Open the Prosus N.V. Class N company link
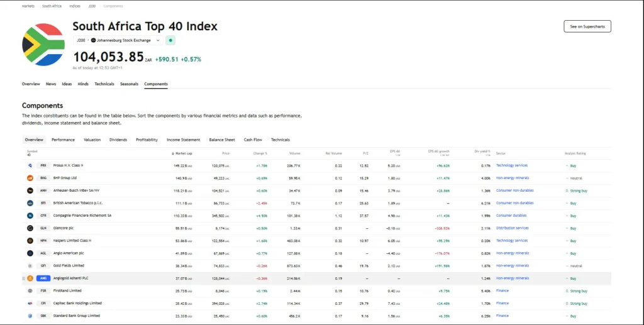The width and height of the screenshot is (644, 325). click(68, 165)
